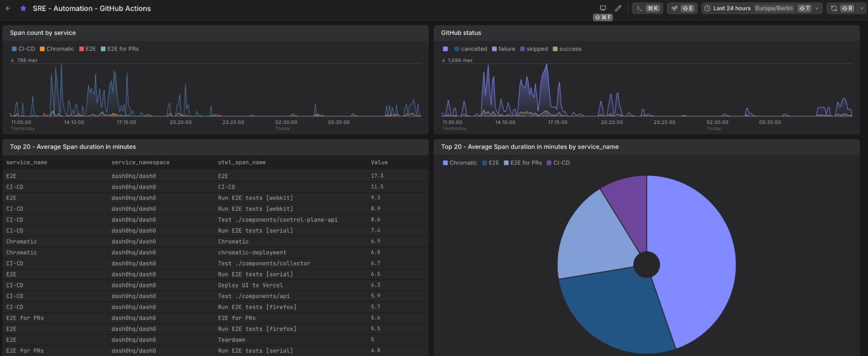The height and width of the screenshot is (356, 868).
Task: Open the refresh interval dropdown arrow
Action: pyautogui.click(x=861, y=8)
